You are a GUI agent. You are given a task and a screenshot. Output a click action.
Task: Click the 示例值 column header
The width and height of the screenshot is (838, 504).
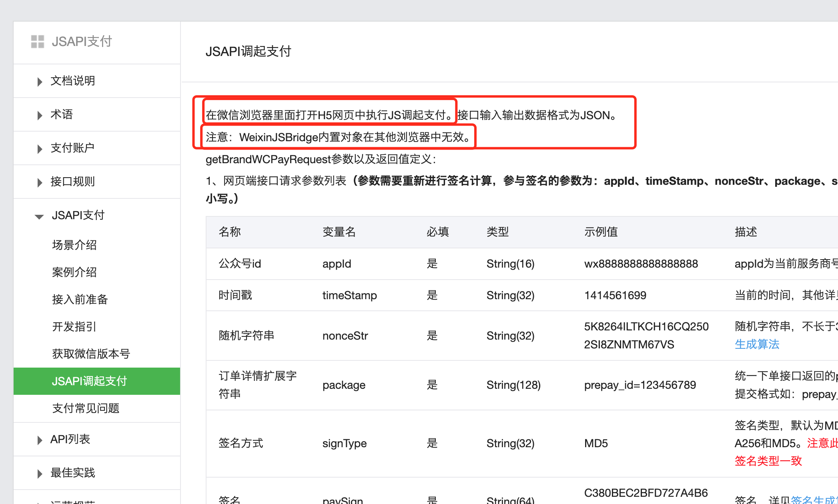(x=601, y=232)
